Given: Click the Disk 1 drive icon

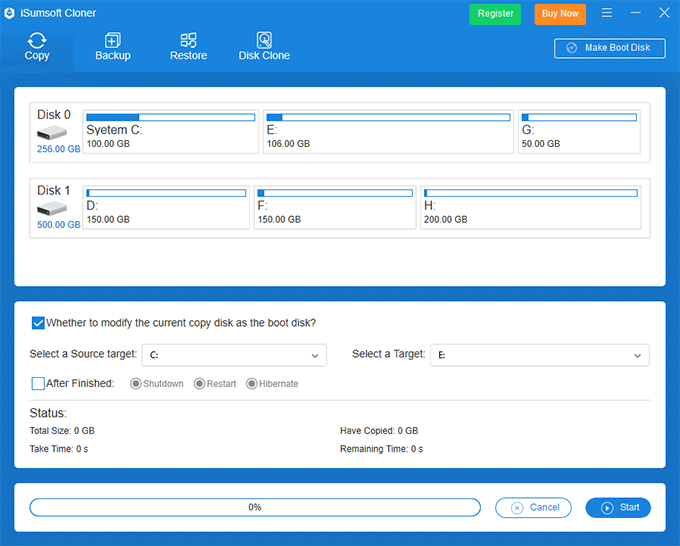Looking at the screenshot, I should pos(54,209).
